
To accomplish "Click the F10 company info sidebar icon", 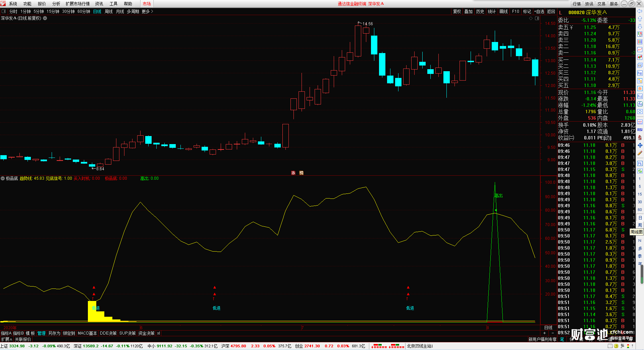I will [640, 73].
